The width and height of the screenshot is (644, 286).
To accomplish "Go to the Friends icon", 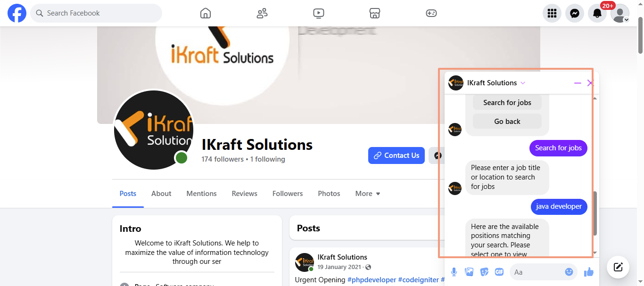I will click(x=262, y=13).
